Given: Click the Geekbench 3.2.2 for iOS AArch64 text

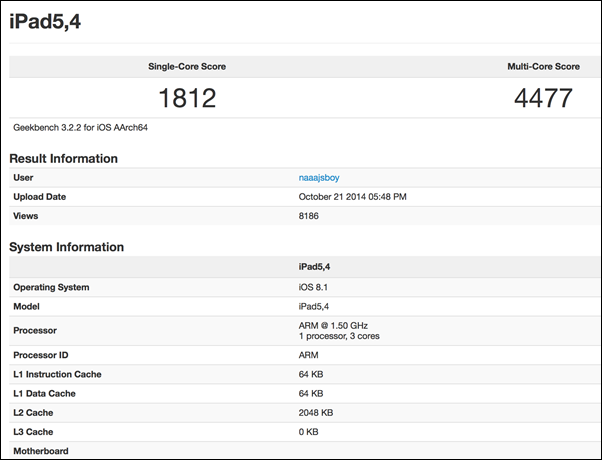Looking at the screenshot, I should [80, 127].
